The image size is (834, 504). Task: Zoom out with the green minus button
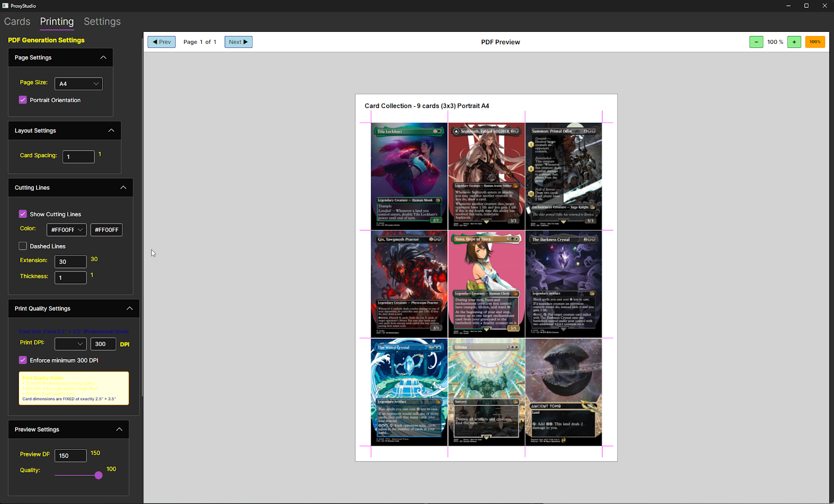tap(756, 42)
